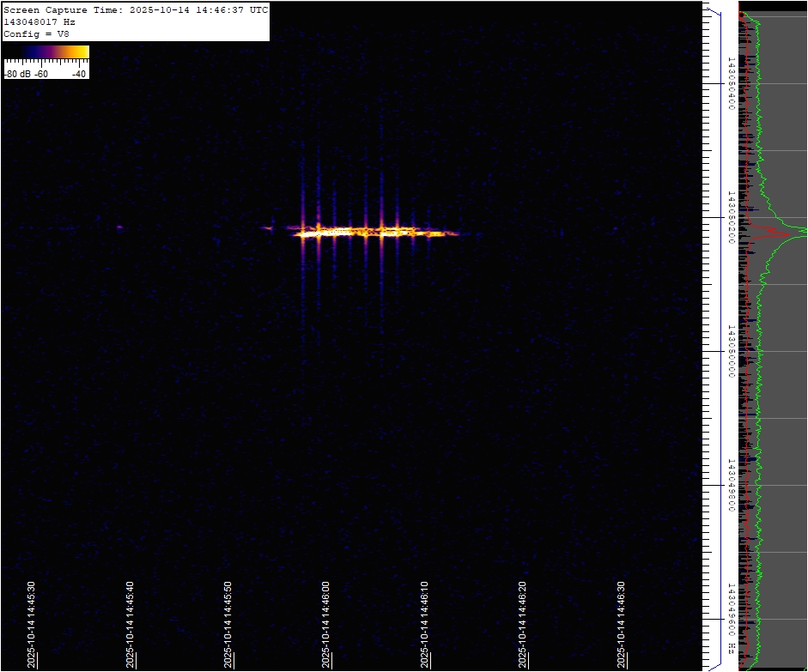Select the 14:46:00 time axis marker

coord(326,625)
